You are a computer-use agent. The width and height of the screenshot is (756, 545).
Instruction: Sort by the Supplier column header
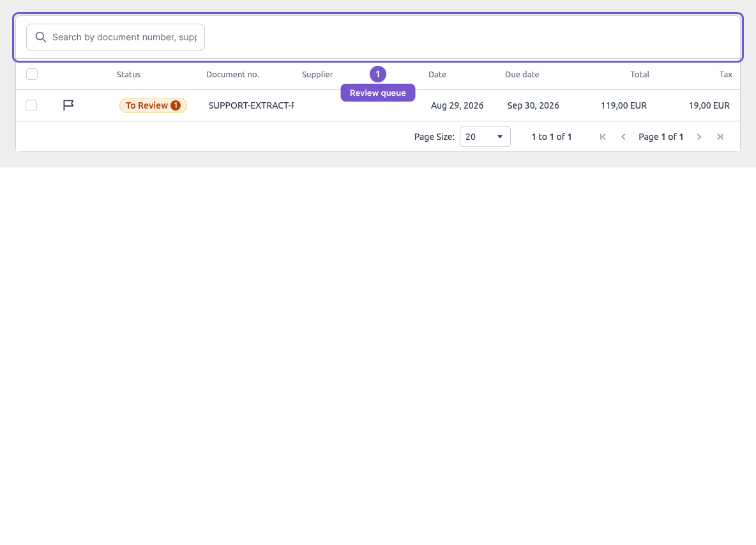[317, 74]
